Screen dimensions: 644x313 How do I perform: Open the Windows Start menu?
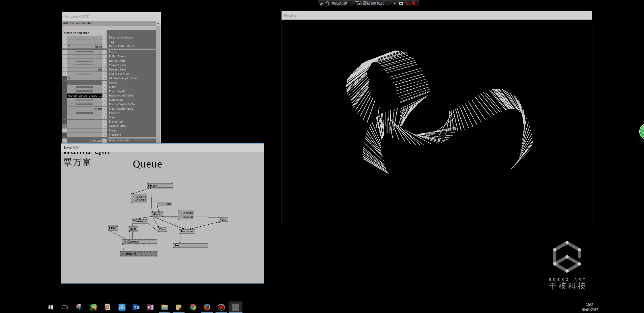tap(51, 307)
